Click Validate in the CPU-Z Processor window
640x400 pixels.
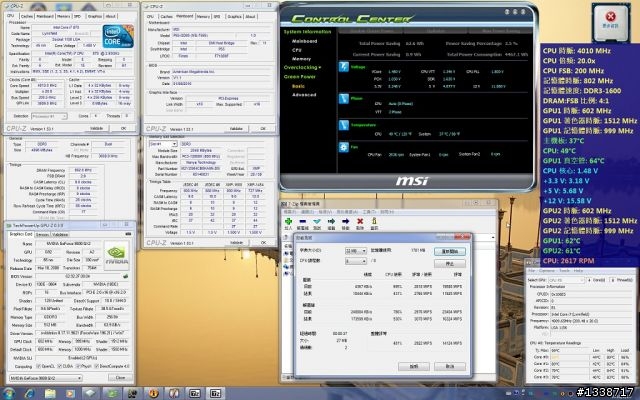pos(96,128)
